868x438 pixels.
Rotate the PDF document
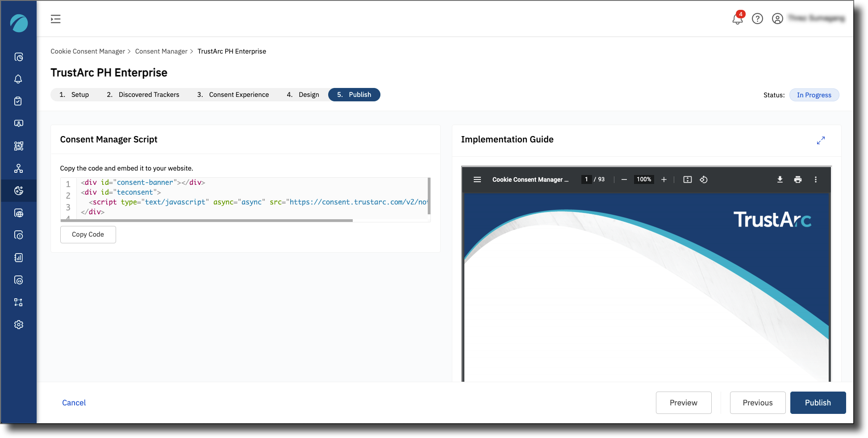tap(704, 179)
